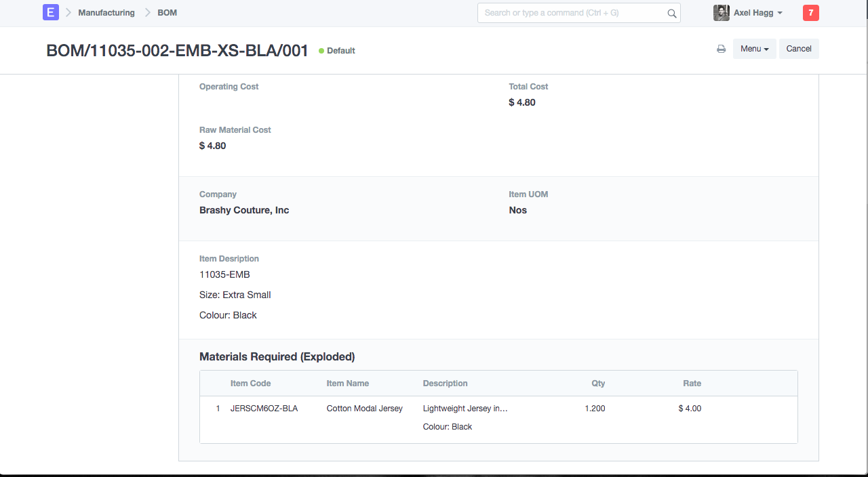Click the Cotton Modal Jersey item name
868x477 pixels.
[x=365, y=409]
